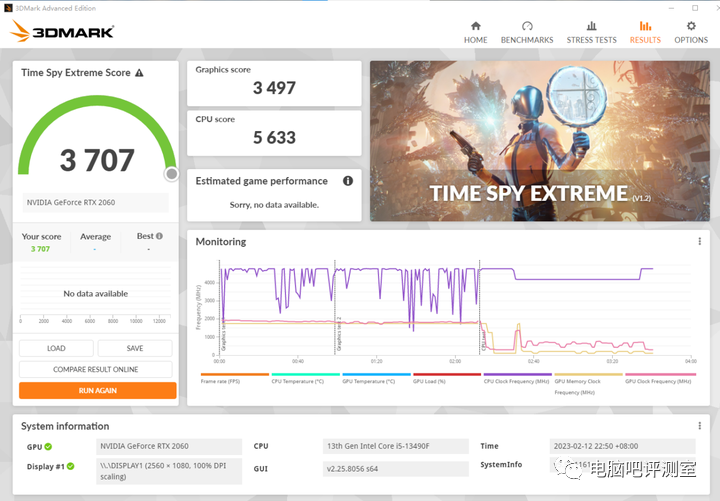
Task: Click the warning triangle beside Time Spy Extreme Score
Action: (x=139, y=73)
